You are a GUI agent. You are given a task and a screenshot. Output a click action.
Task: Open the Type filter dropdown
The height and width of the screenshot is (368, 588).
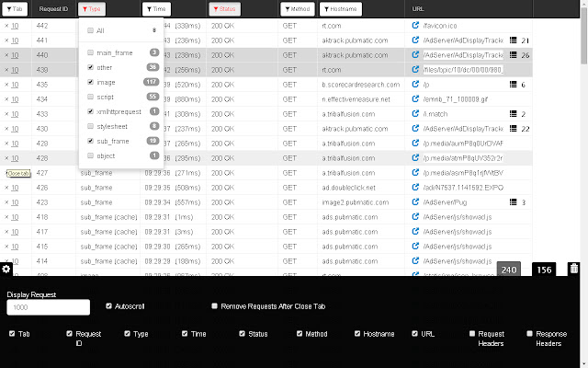92,9
